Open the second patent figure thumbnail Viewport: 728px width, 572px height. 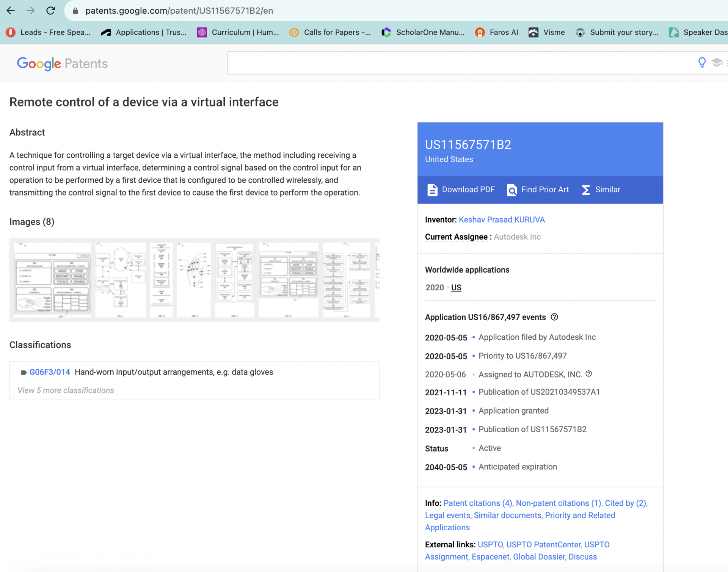coord(121,280)
